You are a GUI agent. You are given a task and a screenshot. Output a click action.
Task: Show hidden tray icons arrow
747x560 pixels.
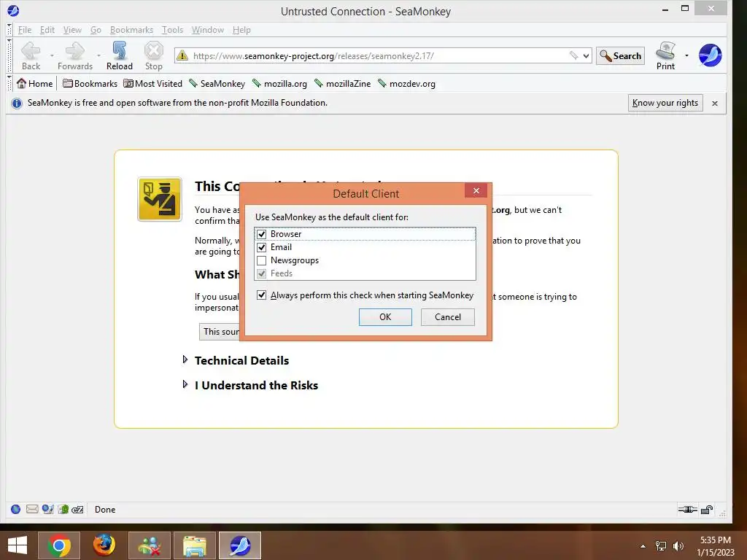pos(643,546)
